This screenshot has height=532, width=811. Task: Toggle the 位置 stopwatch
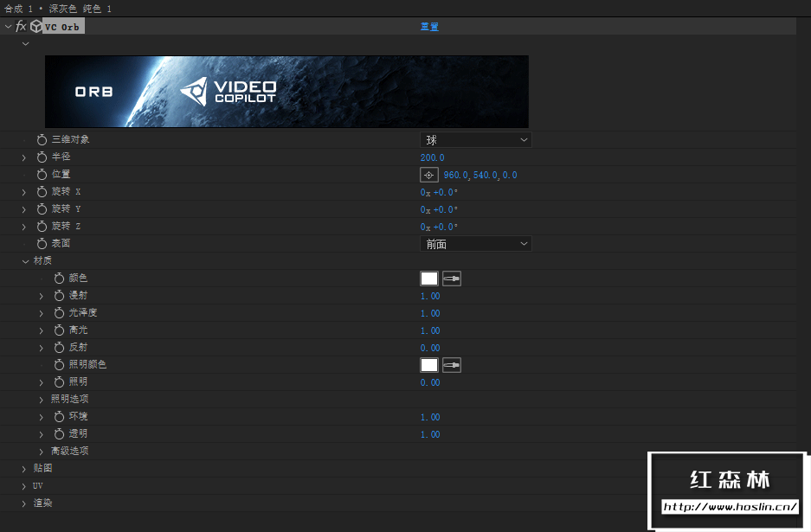pyautogui.click(x=42, y=174)
